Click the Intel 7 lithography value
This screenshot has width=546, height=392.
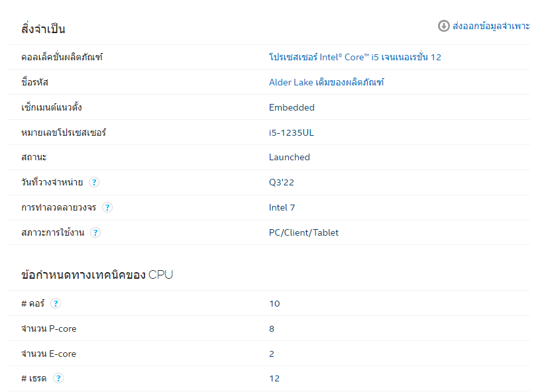[x=282, y=208]
